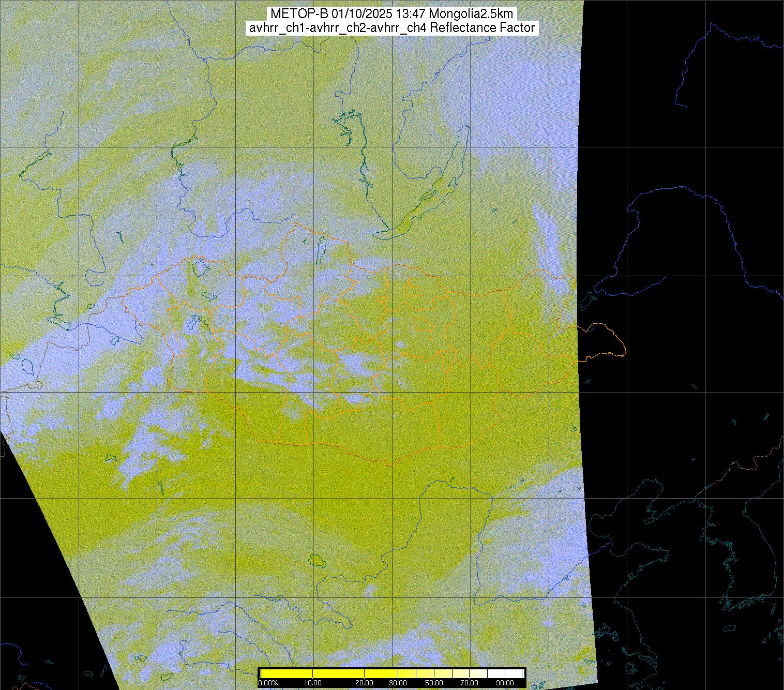Click the "20.00" label on the color scale
The width and height of the screenshot is (784, 690).
pyautogui.click(x=365, y=683)
